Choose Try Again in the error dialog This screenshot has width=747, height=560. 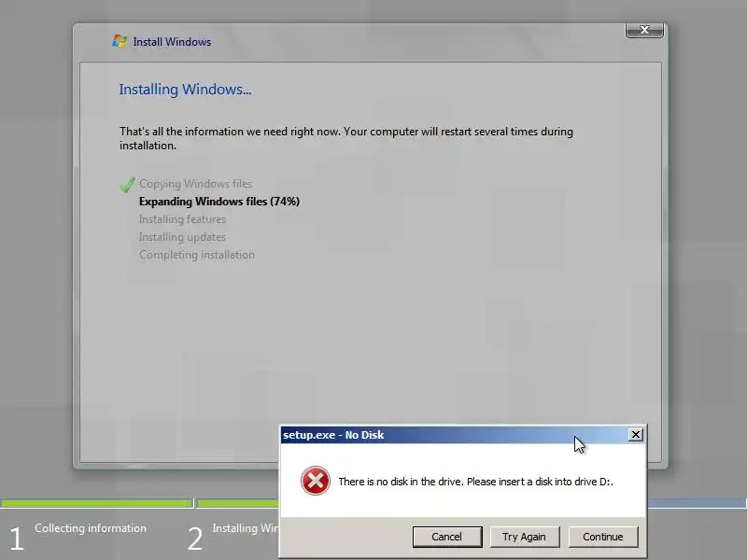click(x=524, y=537)
